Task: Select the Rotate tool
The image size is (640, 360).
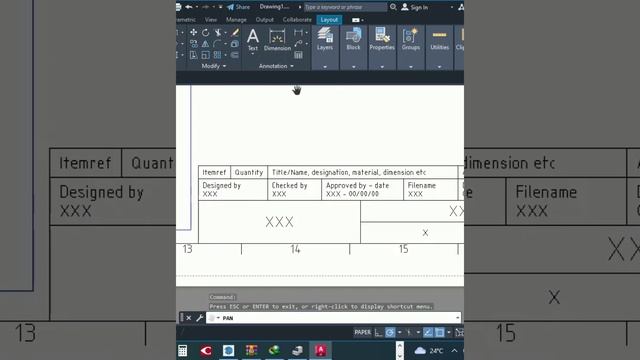Action: click(205, 32)
